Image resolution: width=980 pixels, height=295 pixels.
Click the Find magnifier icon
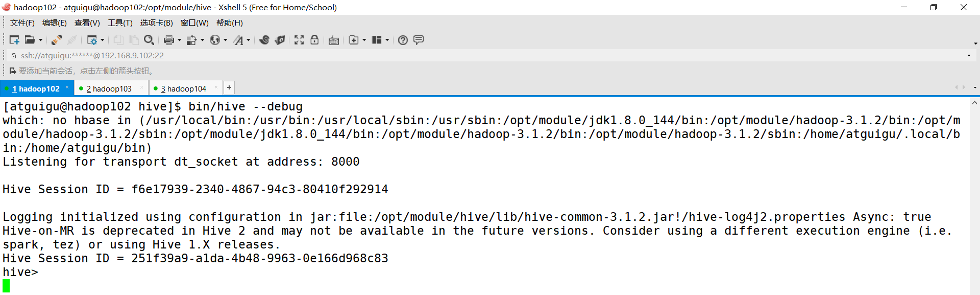(x=149, y=40)
